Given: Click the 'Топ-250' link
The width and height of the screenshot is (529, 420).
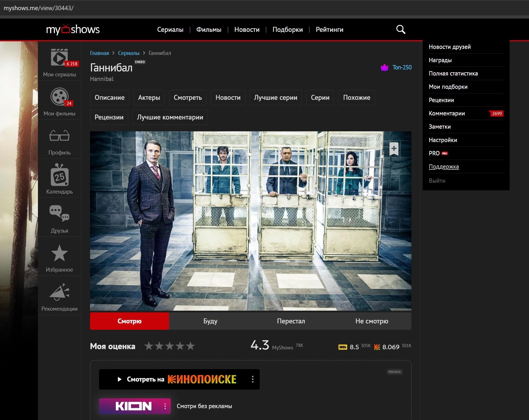Looking at the screenshot, I should [402, 67].
